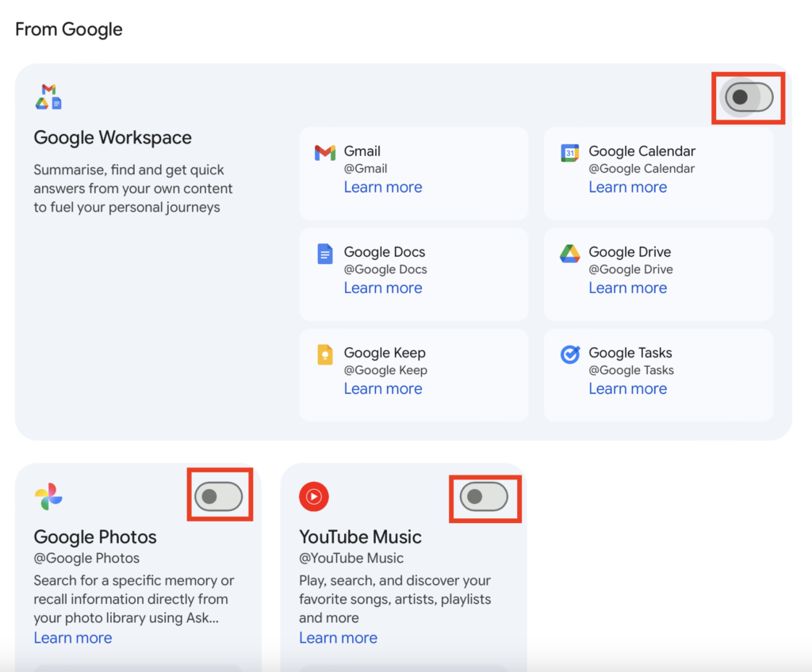Click the '@Google Keep' handle
Screen dimensions: 812x672
(386, 371)
